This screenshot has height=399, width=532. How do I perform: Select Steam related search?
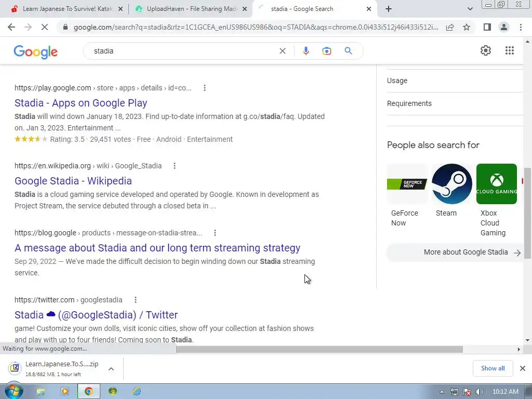click(x=451, y=190)
